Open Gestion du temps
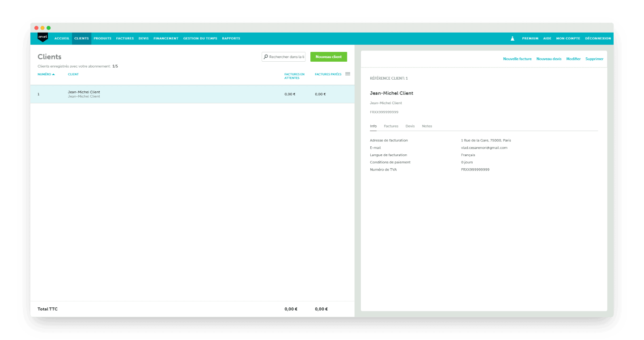 (200, 38)
